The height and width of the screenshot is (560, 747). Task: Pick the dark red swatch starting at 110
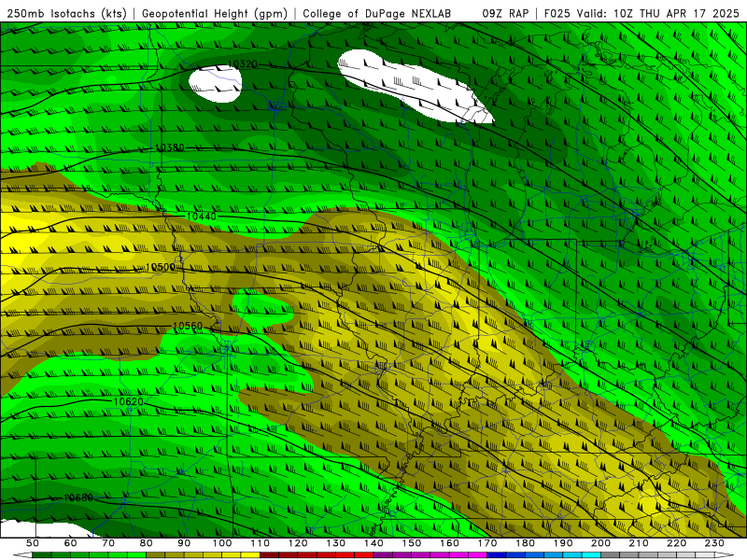point(269,555)
